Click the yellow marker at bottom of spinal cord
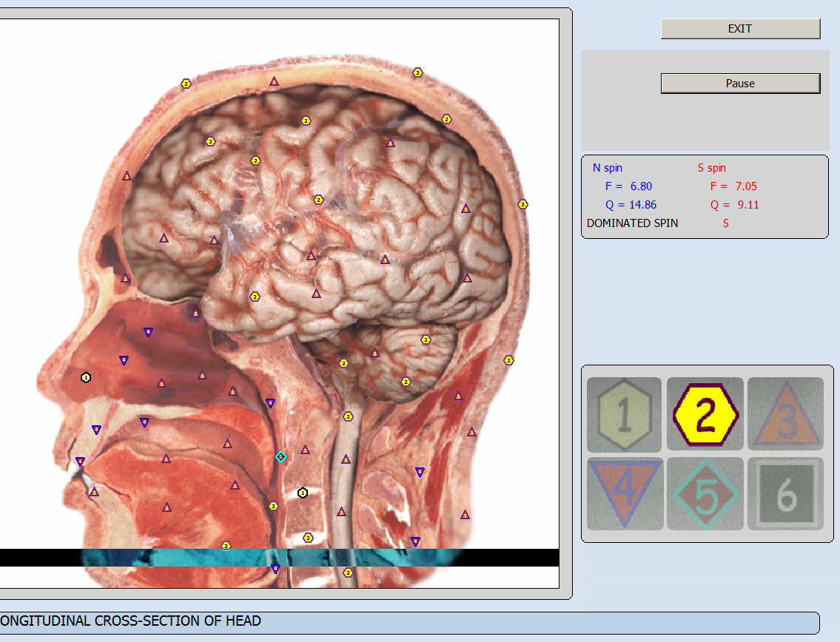This screenshot has width=840, height=642. click(x=348, y=572)
